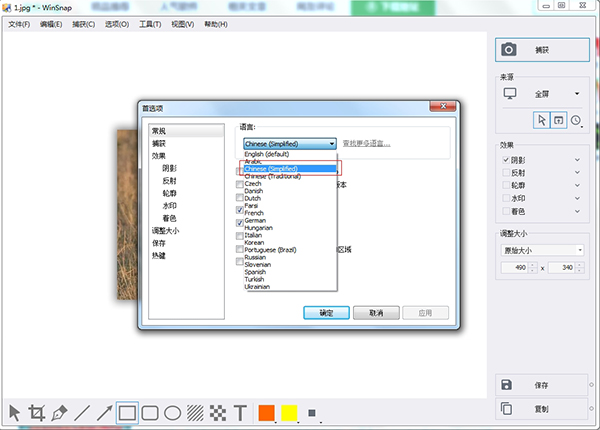Open the 原始大小 resize dropdown
Viewport: 600px width, 430px height.
[x=542, y=251]
